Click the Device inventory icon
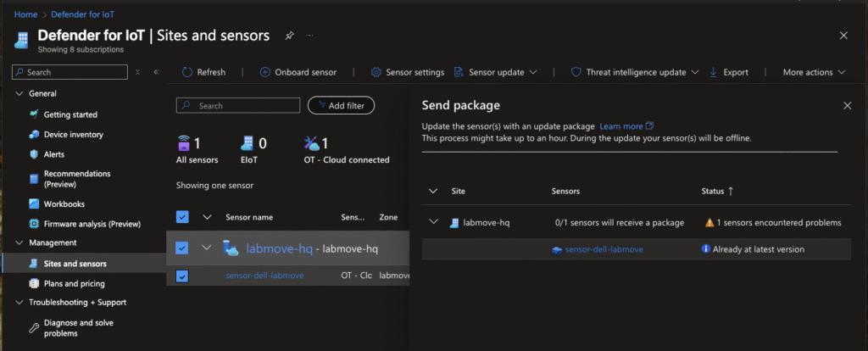 (34, 135)
